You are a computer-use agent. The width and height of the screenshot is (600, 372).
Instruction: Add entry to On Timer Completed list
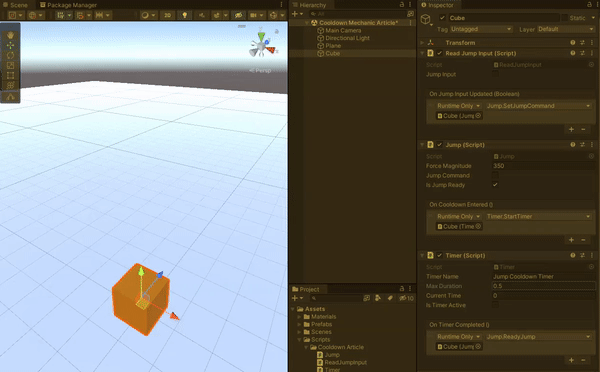tap(571, 360)
